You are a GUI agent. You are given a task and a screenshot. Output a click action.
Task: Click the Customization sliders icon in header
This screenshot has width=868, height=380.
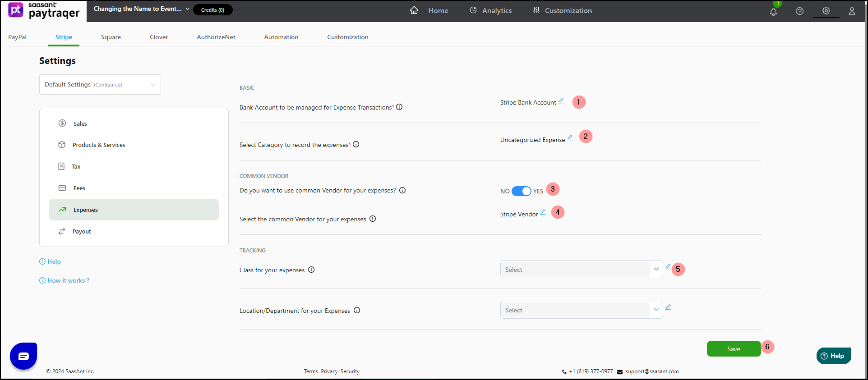536,10
